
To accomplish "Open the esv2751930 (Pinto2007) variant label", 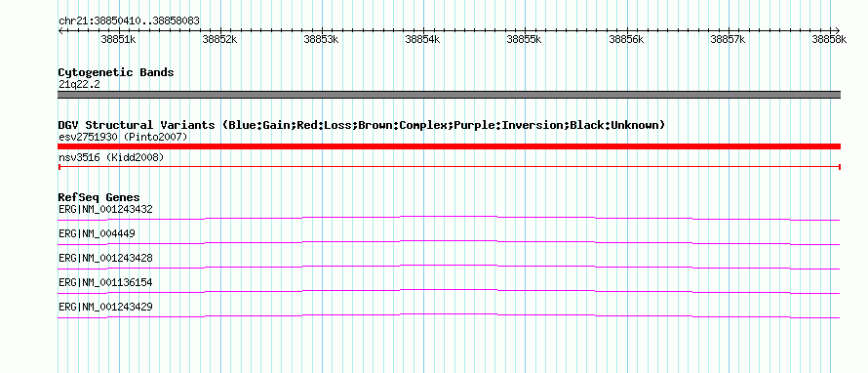I will click(x=123, y=137).
